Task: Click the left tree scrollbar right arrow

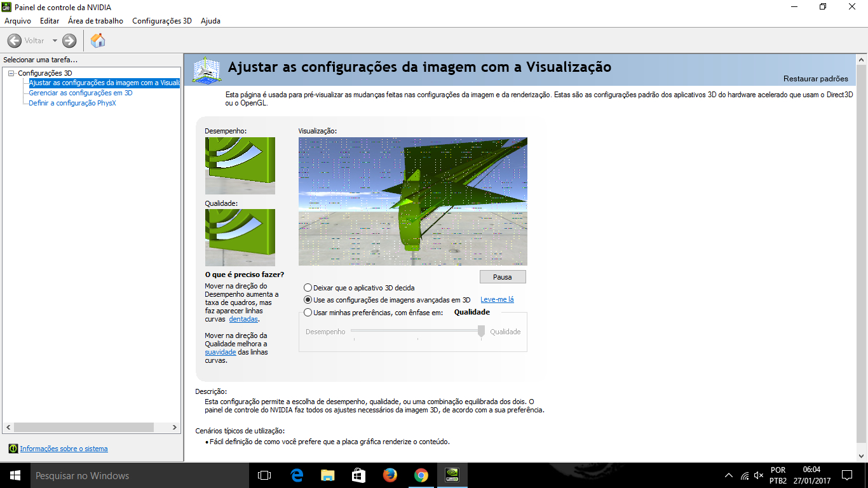Action: 176,428
